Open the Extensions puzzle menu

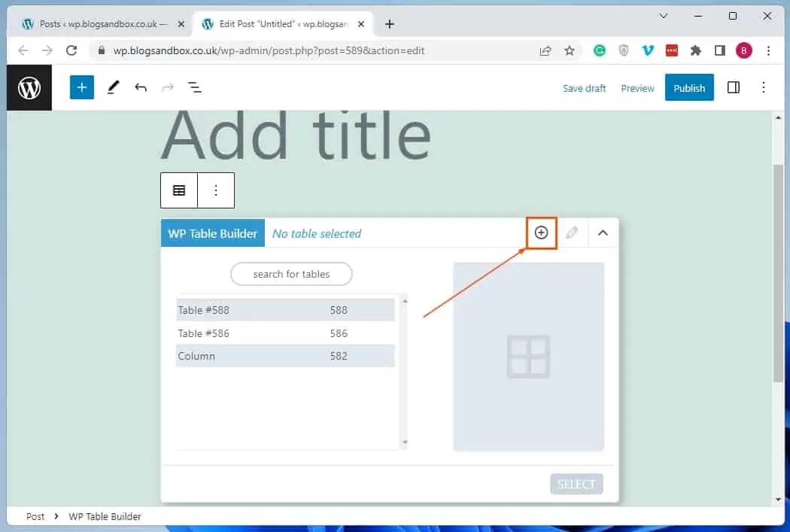coord(696,50)
